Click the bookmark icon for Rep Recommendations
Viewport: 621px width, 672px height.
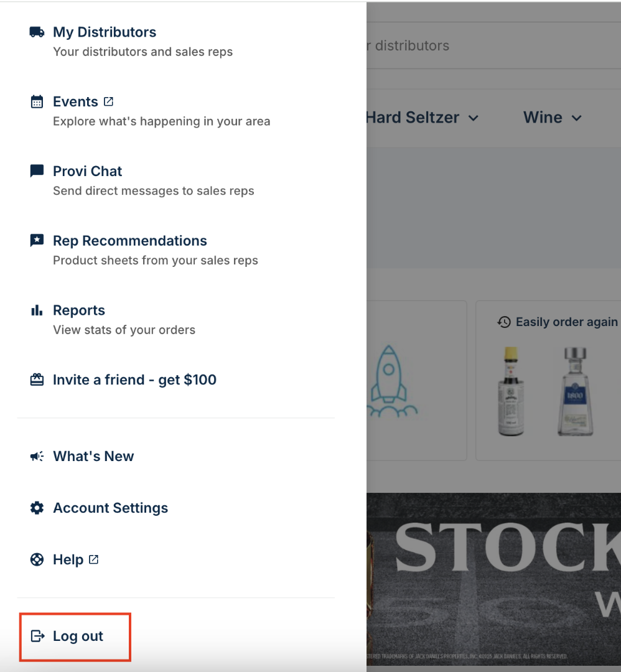[x=36, y=240]
